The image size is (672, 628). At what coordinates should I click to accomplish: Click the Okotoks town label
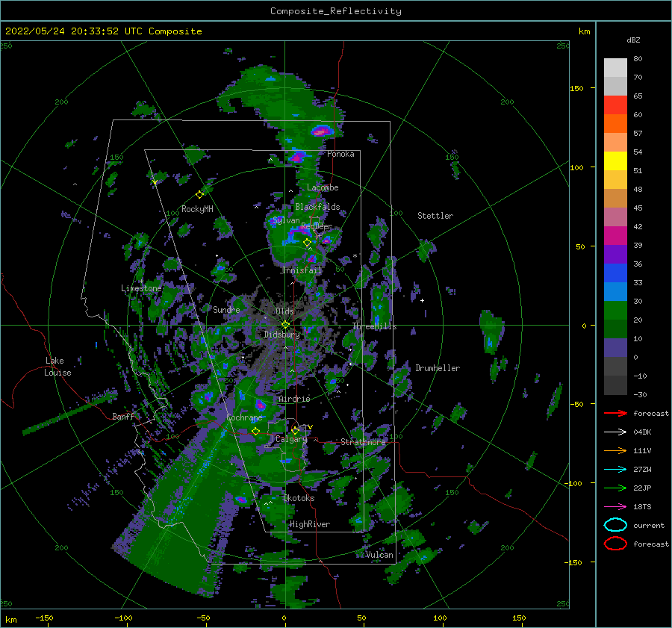299,498
